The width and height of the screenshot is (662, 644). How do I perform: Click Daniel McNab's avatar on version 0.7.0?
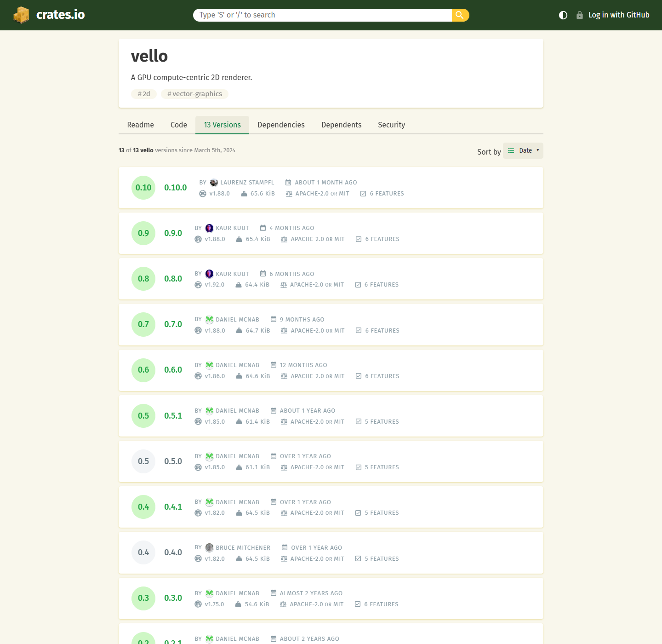(209, 319)
